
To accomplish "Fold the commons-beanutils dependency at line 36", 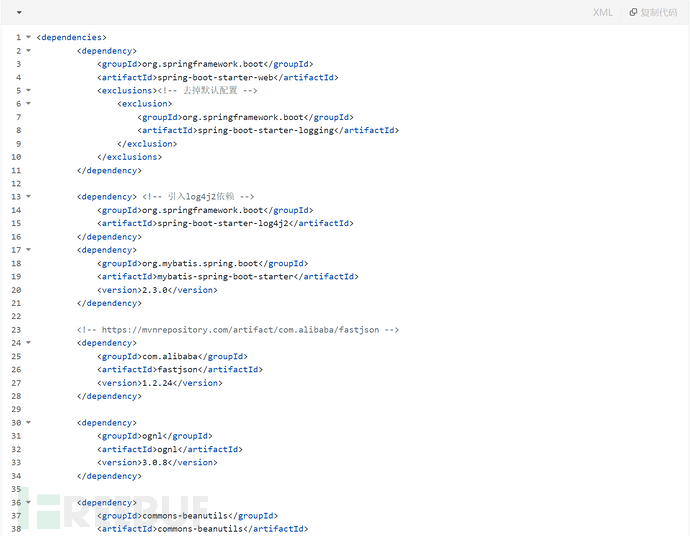I will tap(28, 502).
